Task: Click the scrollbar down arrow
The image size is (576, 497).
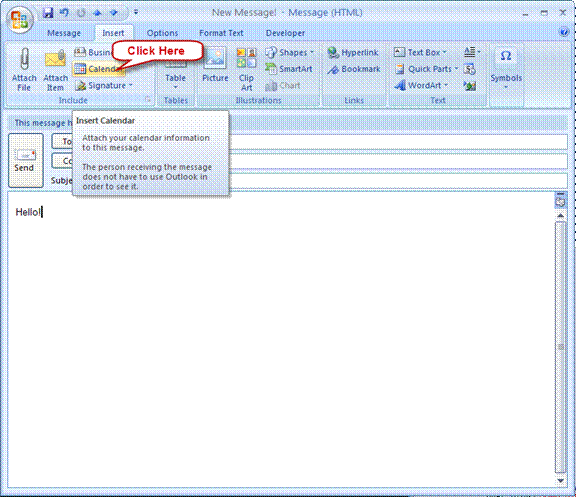Action: pyautogui.click(x=561, y=480)
